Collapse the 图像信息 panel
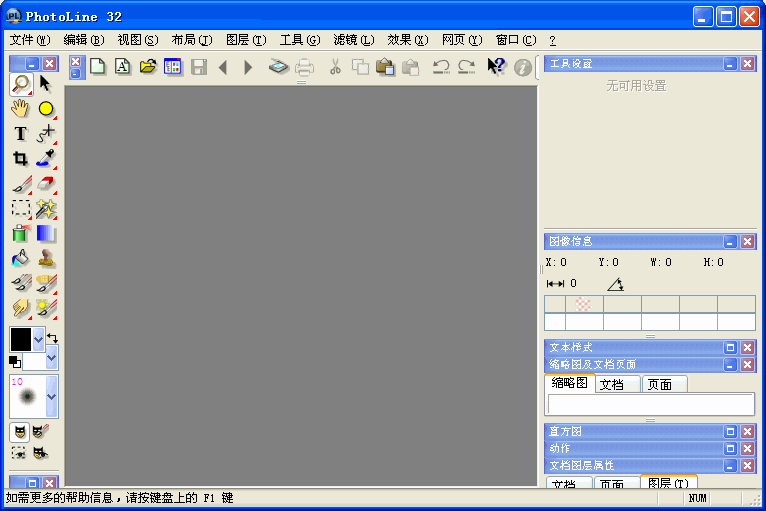This screenshot has height=511, width=766. pos(730,241)
